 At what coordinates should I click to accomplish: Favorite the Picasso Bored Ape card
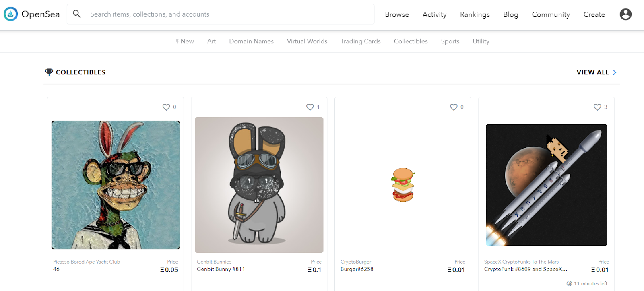tap(166, 107)
